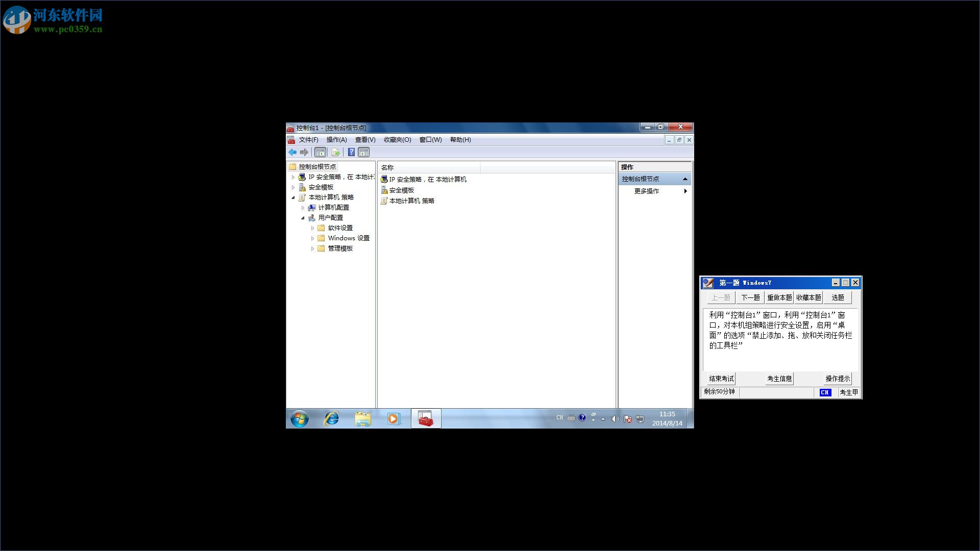Click Windows 设置 folder icon
This screenshot has width=980, height=551.
[321, 238]
